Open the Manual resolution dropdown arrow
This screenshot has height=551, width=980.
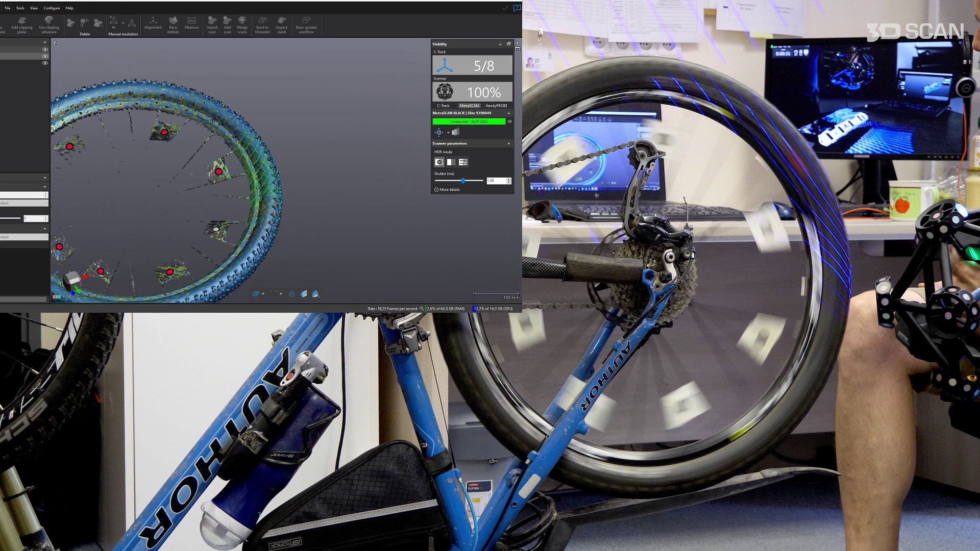(123, 23)
